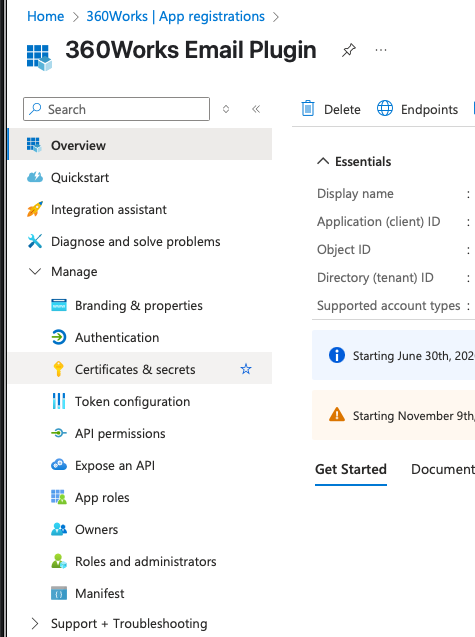The width and height of the screenshot is (475, 637).
Task: Click the blue information icon in banner
Action: point(336,355)
